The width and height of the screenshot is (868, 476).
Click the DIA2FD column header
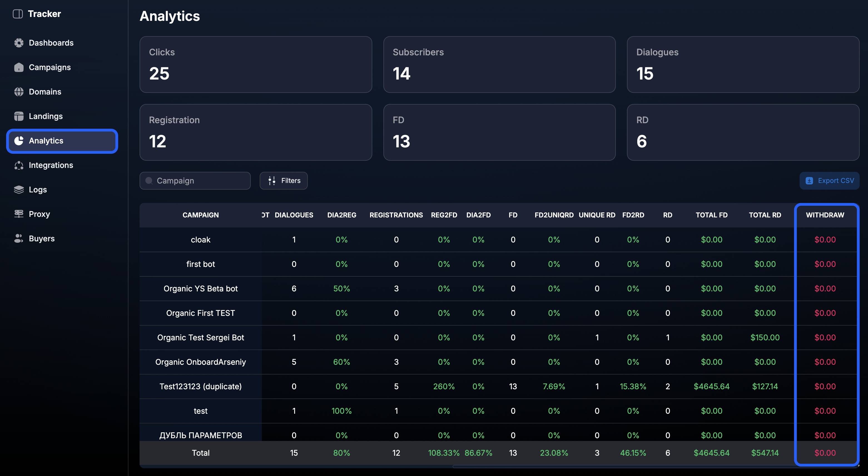pos(478,215)
